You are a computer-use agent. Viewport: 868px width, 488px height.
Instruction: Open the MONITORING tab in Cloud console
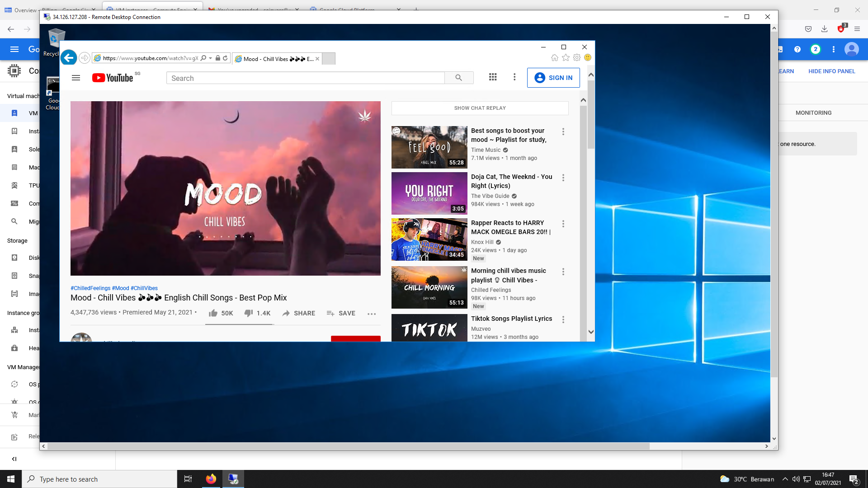pyautogui.click(x=813, y=113)
